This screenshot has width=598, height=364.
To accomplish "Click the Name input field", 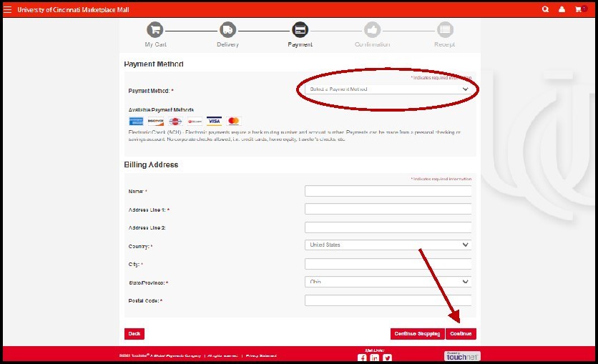I will [388, 191].
